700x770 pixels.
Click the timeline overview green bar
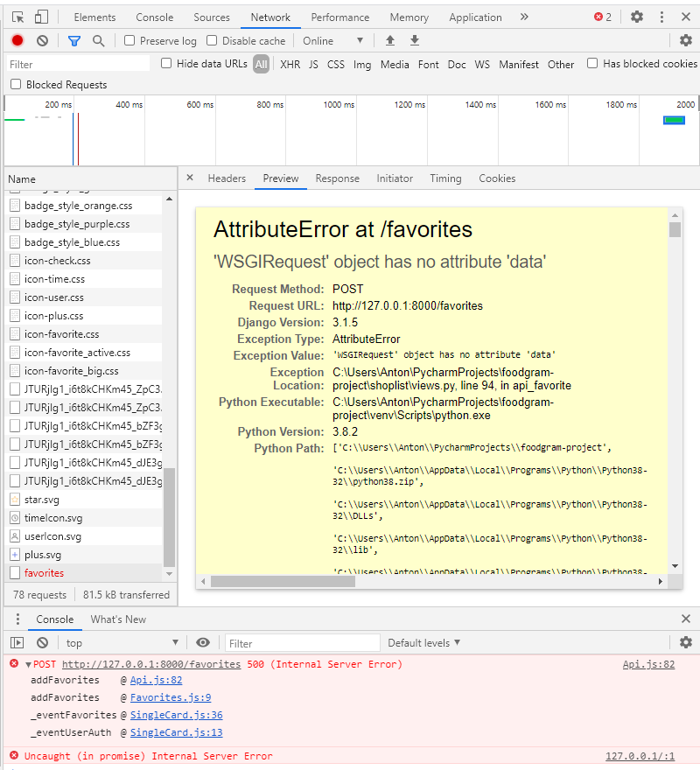(674, 121)
